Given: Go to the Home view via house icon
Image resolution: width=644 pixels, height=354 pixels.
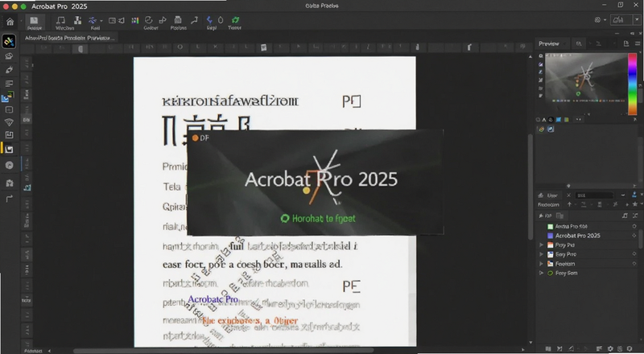Looking at the screenshot, I should [10, 22].
